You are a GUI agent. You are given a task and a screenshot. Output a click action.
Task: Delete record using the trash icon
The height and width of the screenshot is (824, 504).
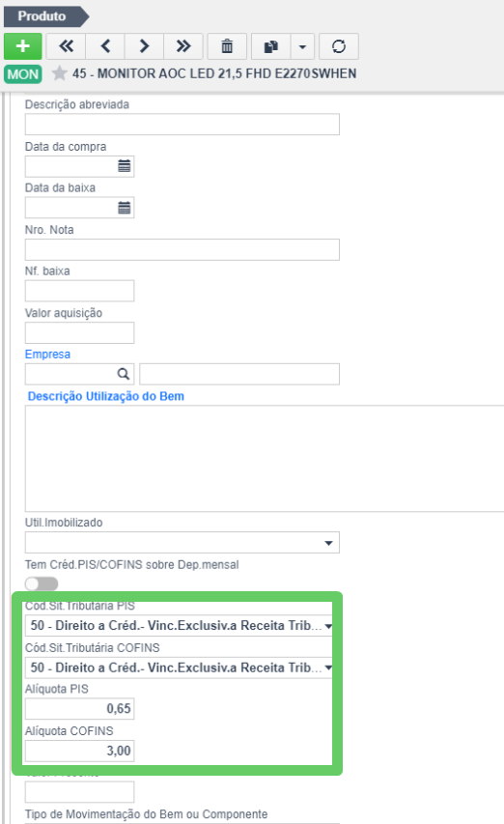click(227, 46)
